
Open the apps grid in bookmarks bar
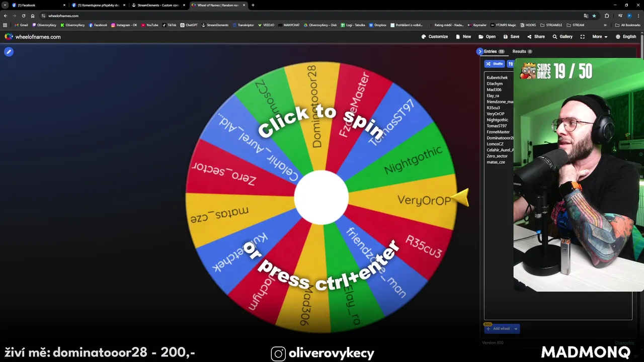point(6,25)
